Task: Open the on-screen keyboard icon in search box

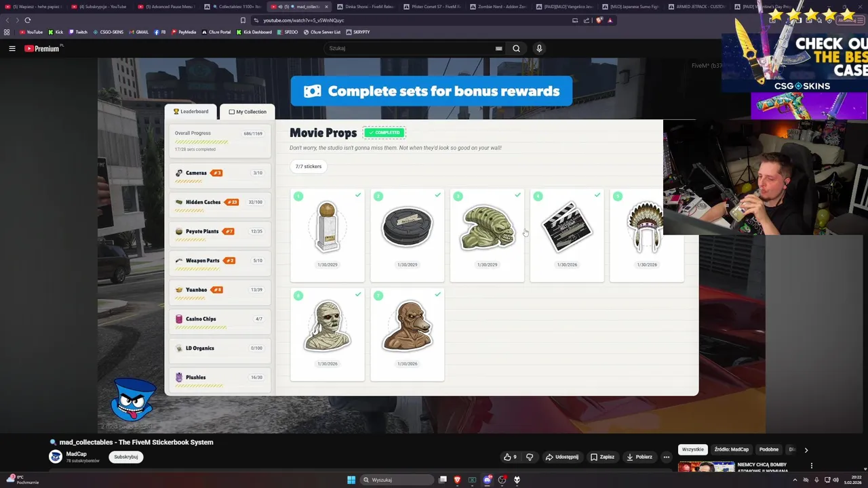Action: tap(498, 48)
